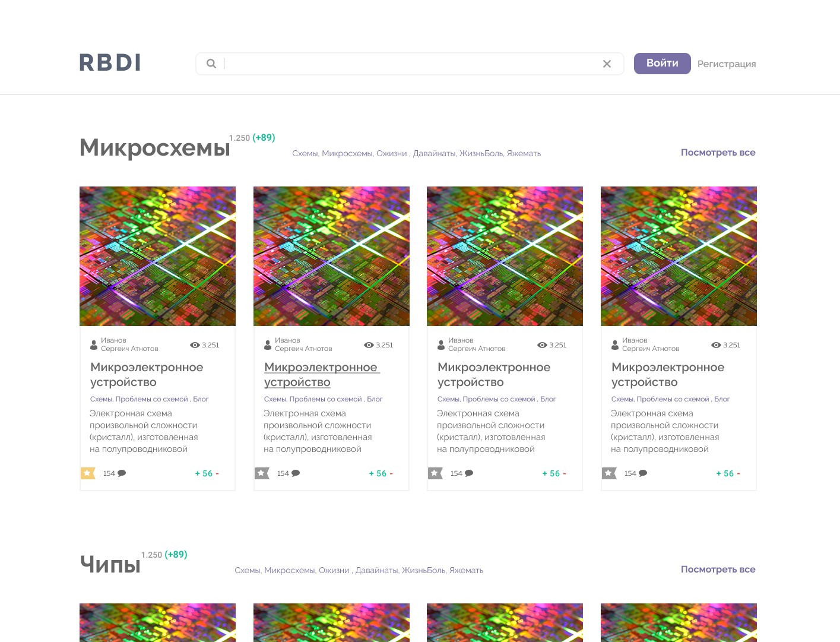840x642 pixels.
Task: Click the author avatar icon on first card
Action: tap(94, 344)
